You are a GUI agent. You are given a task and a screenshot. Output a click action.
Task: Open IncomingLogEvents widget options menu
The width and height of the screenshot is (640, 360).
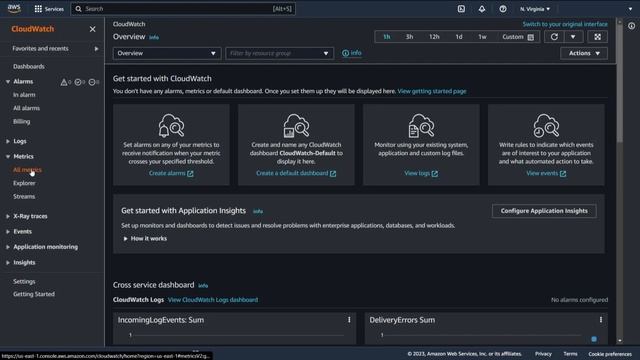(x=349, y=320)
